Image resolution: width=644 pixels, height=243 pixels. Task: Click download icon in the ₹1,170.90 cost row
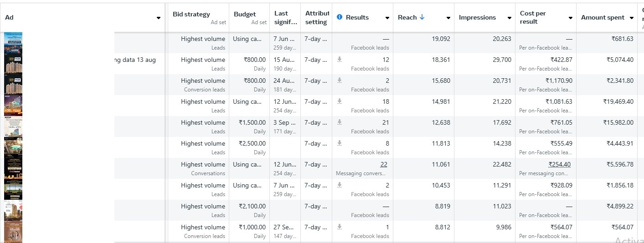339,80
